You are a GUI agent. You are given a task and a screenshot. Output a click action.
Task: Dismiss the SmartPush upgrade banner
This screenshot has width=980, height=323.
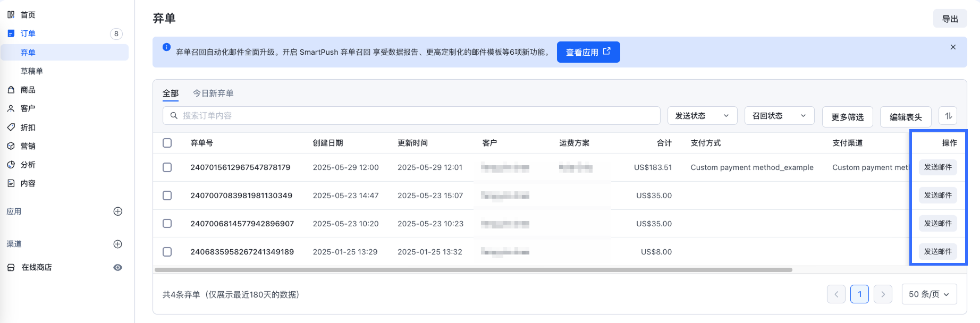(953, 47)
